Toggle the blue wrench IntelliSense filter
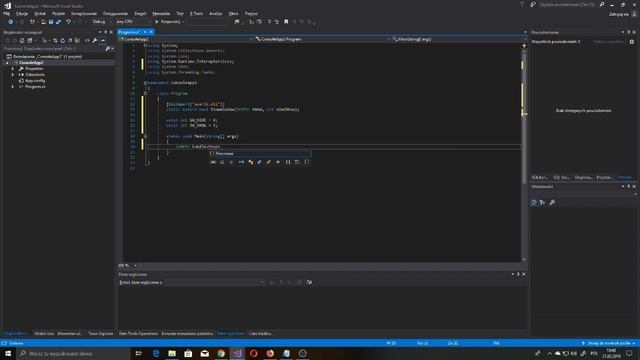Viewport: 640px width, 360px height. point(260,162)
